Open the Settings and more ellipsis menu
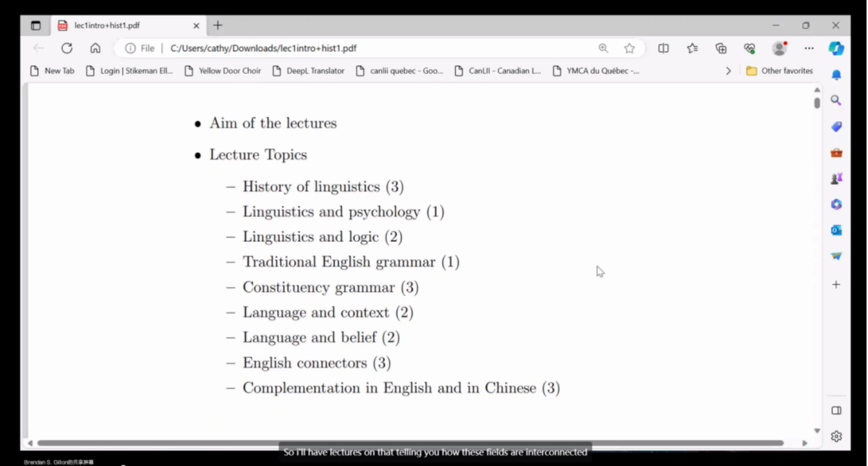The width and height of the screenshot is (868, 466). click(x=809, y=48)
